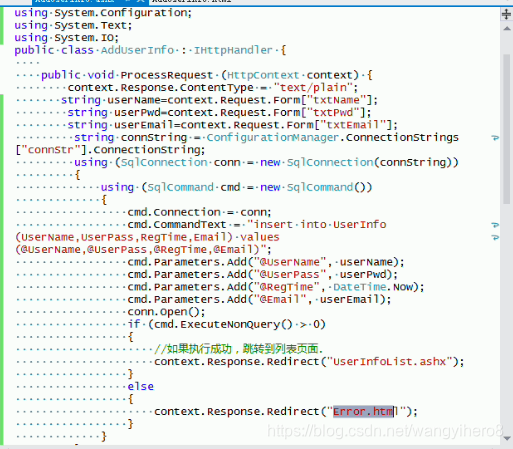The width and height of the screenshot is (513, 449).
Task: Click the vertical scrollbar down arrow
Action: 507,438
